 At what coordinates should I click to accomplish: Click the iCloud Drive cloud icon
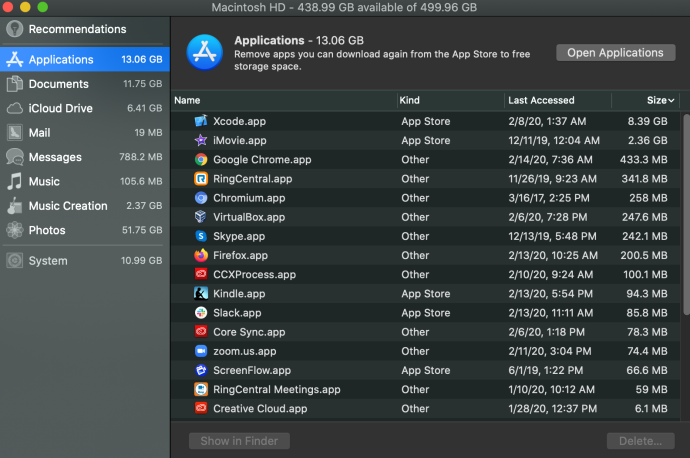click(15, 108)
